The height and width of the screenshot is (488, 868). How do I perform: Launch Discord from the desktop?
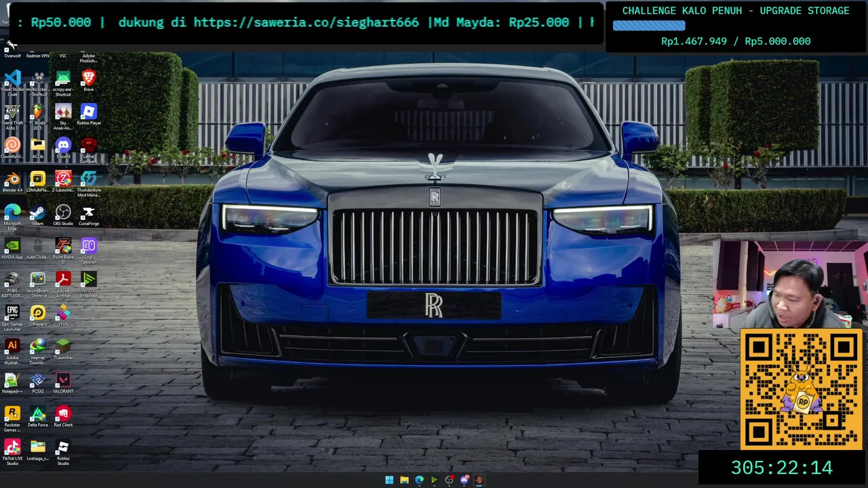tap(63, 147)
